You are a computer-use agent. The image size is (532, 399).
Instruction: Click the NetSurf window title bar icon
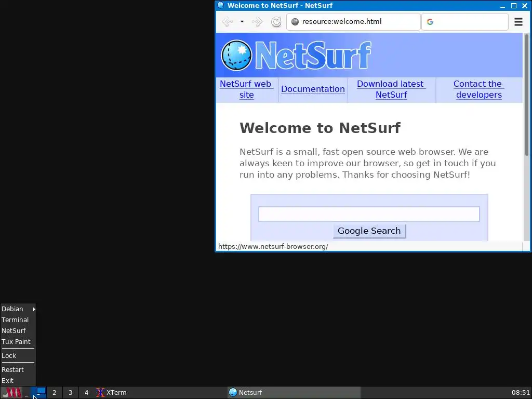pyautogui.click(x=220, y=5)
